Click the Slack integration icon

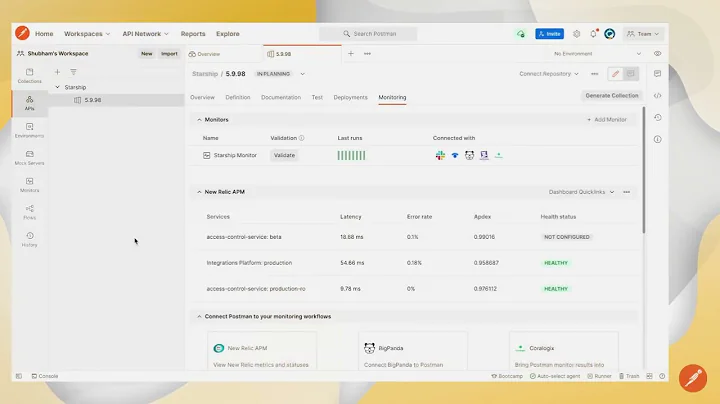click(440, 156)
